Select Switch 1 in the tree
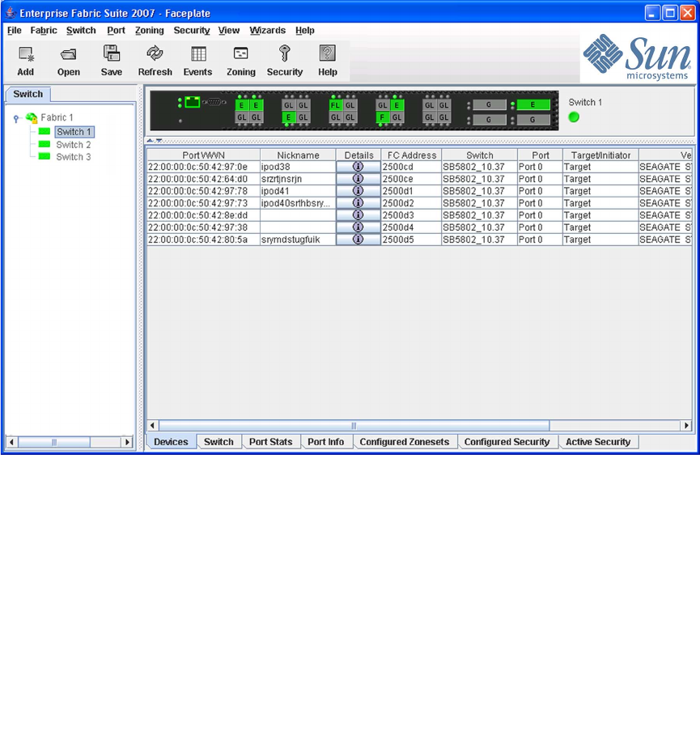The image size is (700, 730). point(74,132)
